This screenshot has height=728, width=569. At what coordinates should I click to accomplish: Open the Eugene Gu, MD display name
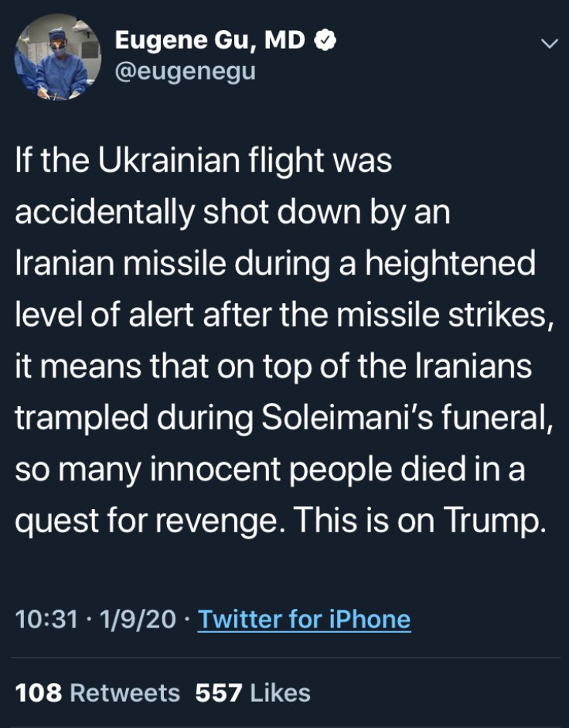[x=210, y=40]
